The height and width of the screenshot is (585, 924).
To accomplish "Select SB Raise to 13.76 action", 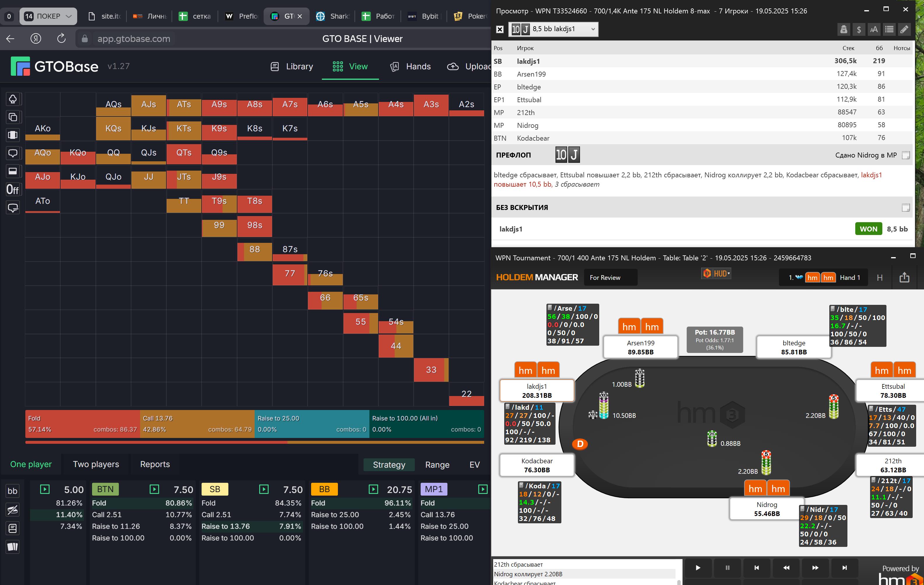I will click(x=251, y=526).
